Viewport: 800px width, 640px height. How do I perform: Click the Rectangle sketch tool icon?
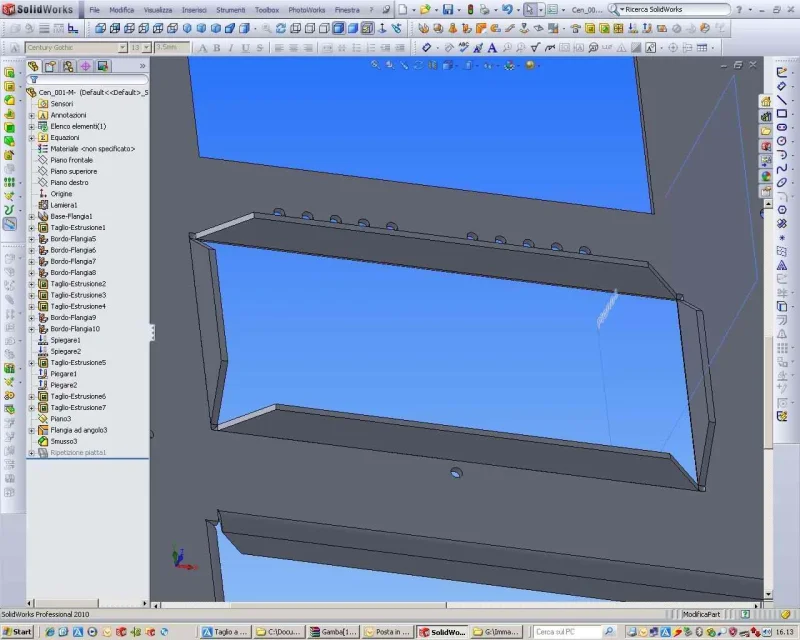(782, 113)
